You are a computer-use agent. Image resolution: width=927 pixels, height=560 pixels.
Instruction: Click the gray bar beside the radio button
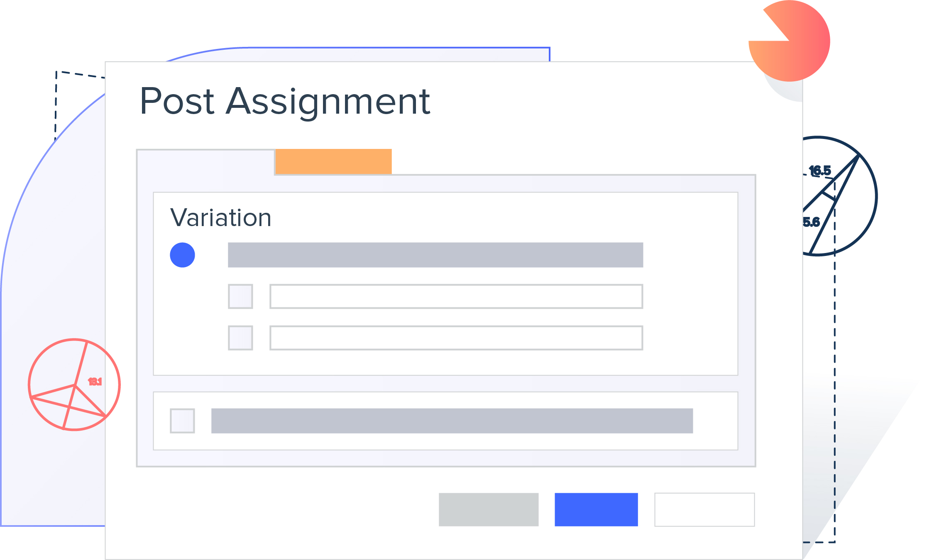pos(435,255)
